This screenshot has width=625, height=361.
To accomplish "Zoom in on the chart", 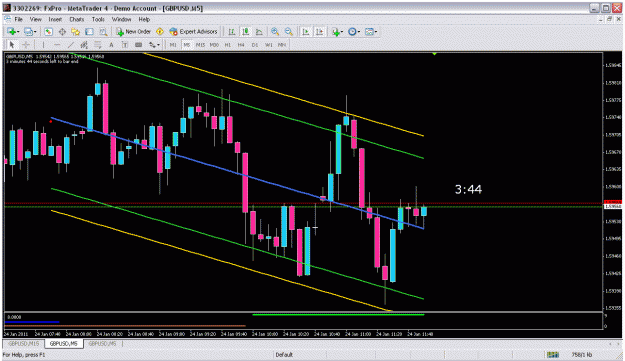I will tap(275, 31).
